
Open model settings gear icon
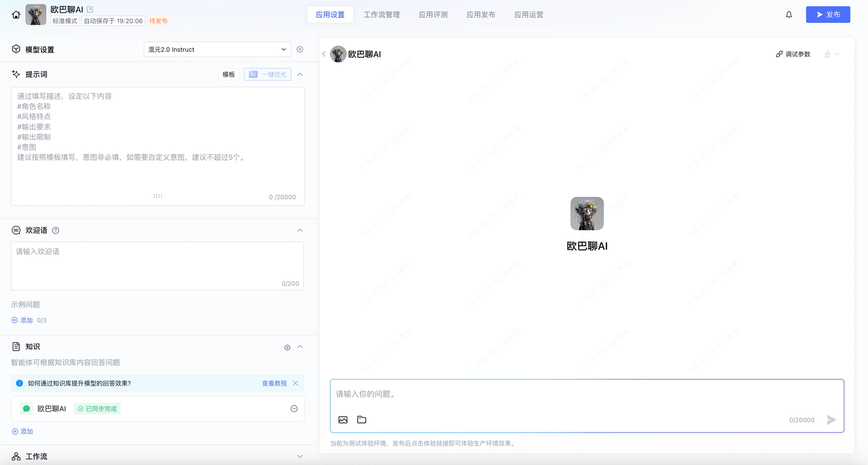(300, 49)
